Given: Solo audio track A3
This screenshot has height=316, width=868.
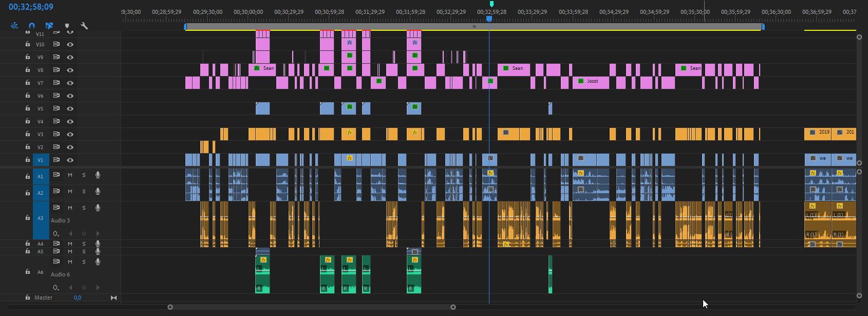Looking at the screenshot, I should pyautogui.click(x=84, y=208).
